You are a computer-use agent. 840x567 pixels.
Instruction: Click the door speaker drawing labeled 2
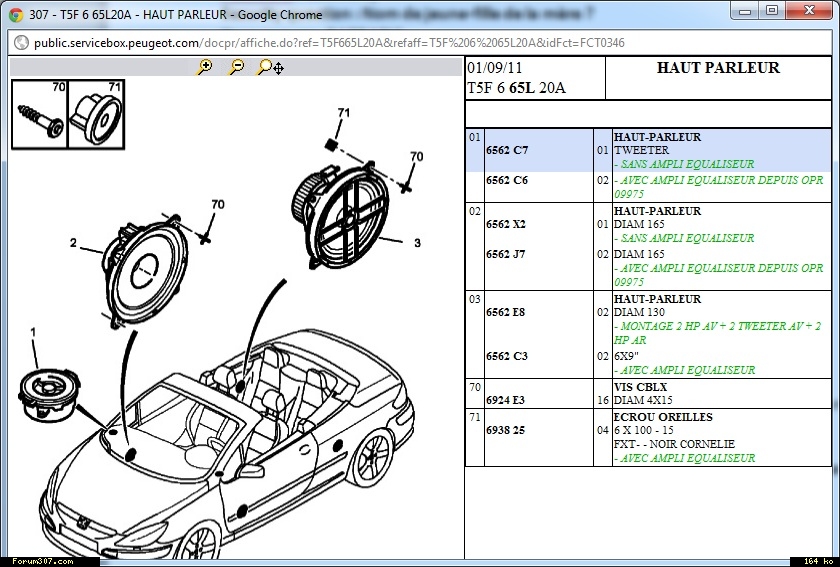point(145,270)
